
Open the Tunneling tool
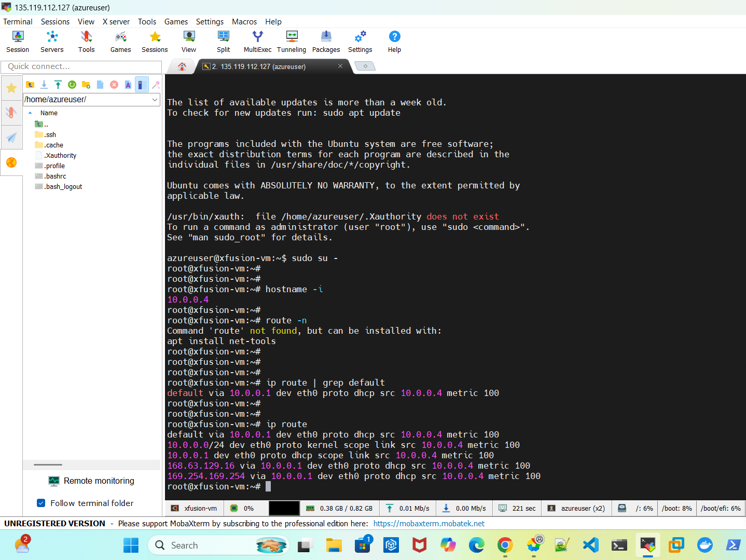291,42
